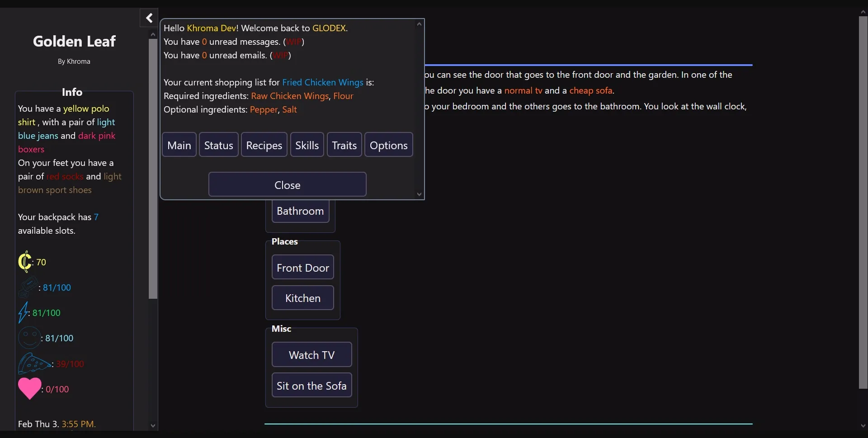Screen dimensions: 868x438
Task: Collapse the sidebar with the left chevron
Action: pyautogui.click(x=149, y=18)
